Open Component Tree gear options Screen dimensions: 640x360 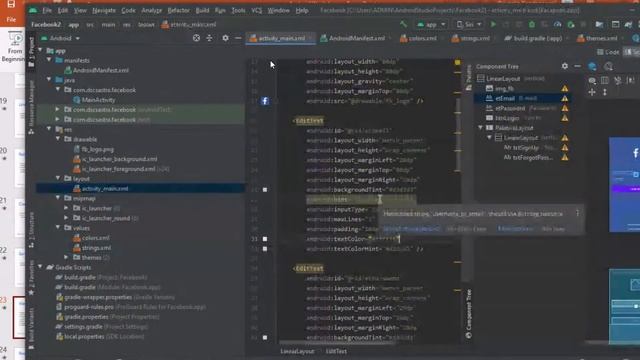[564, 66]
